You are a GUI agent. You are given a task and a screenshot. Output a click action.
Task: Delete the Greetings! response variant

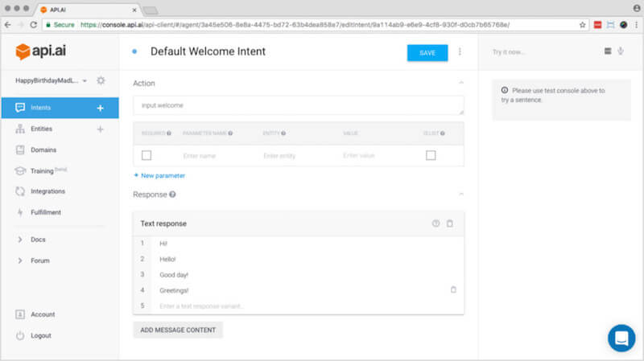point(453,289)
